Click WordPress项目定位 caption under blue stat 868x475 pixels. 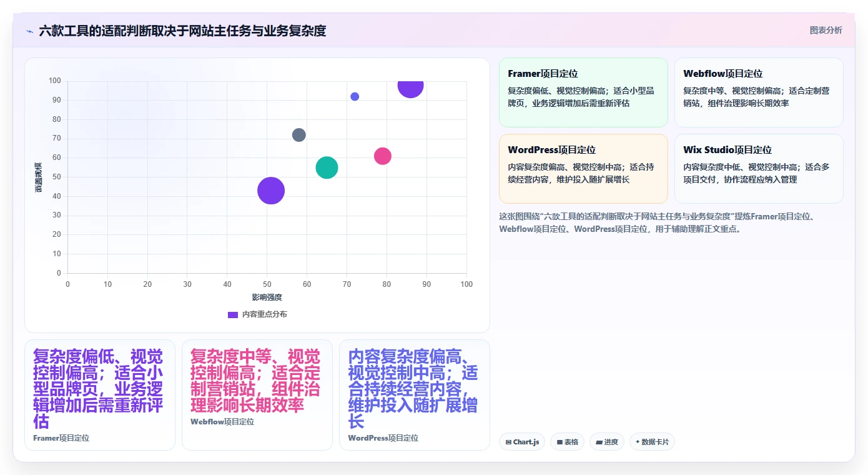[383, 438]
